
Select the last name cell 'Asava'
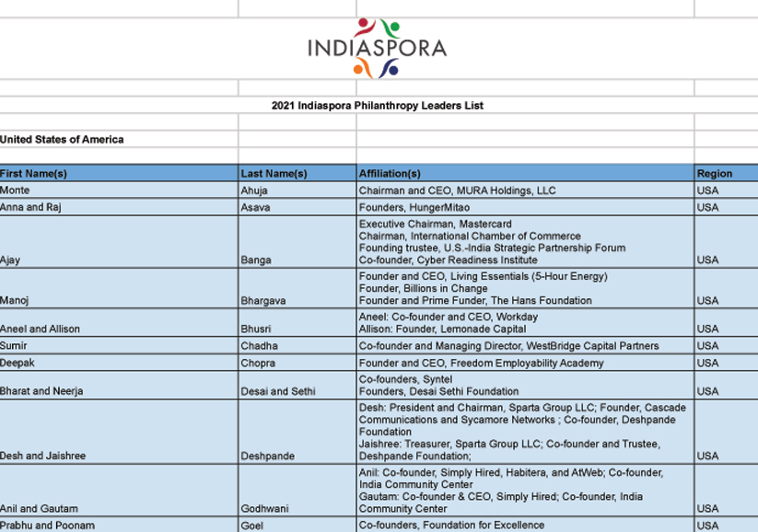pyautogui.click(x=297, y=207)
